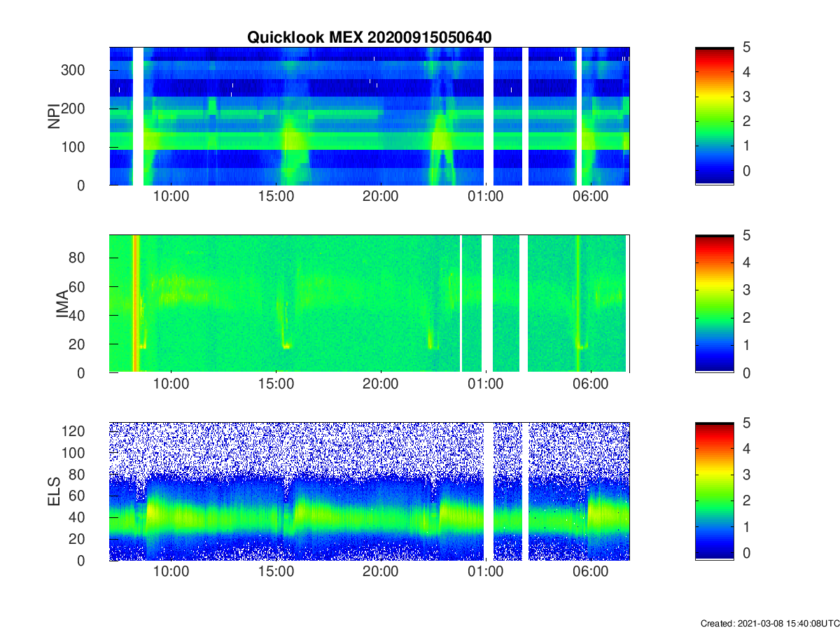Click the 15:00 time label under IMA panel

click(x=276, y=384)
